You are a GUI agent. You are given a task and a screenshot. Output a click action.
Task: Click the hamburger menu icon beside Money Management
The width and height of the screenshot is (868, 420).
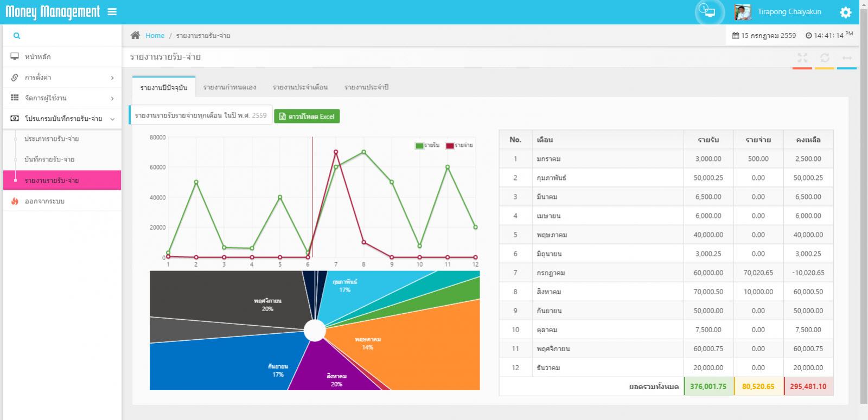coord(112,11)
